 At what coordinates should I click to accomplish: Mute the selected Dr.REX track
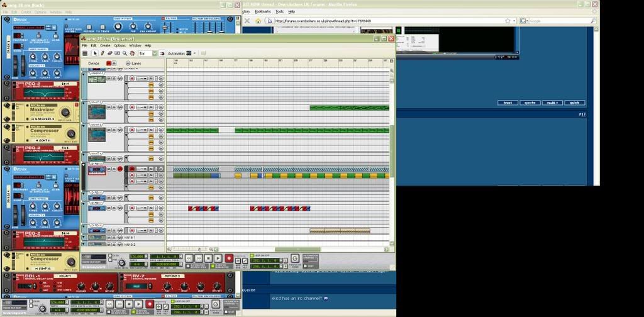[x=109, y=169]
